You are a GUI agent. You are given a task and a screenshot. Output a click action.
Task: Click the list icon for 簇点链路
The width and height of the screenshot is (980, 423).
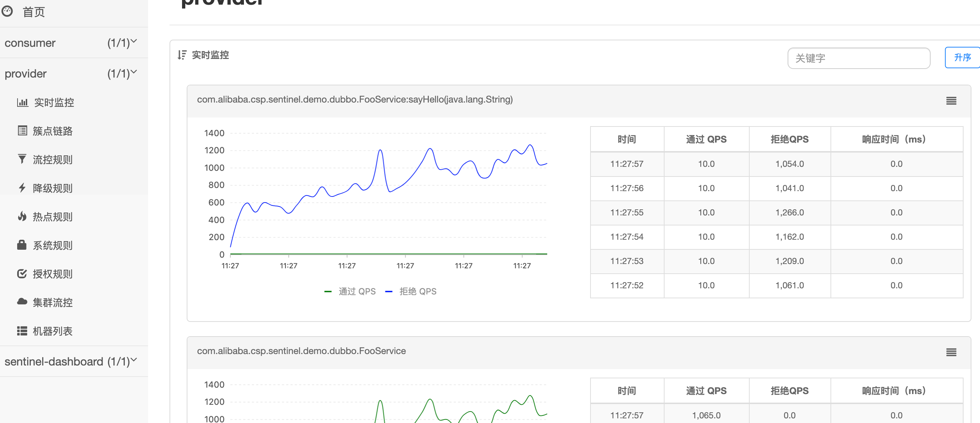(x=23, y=131)
